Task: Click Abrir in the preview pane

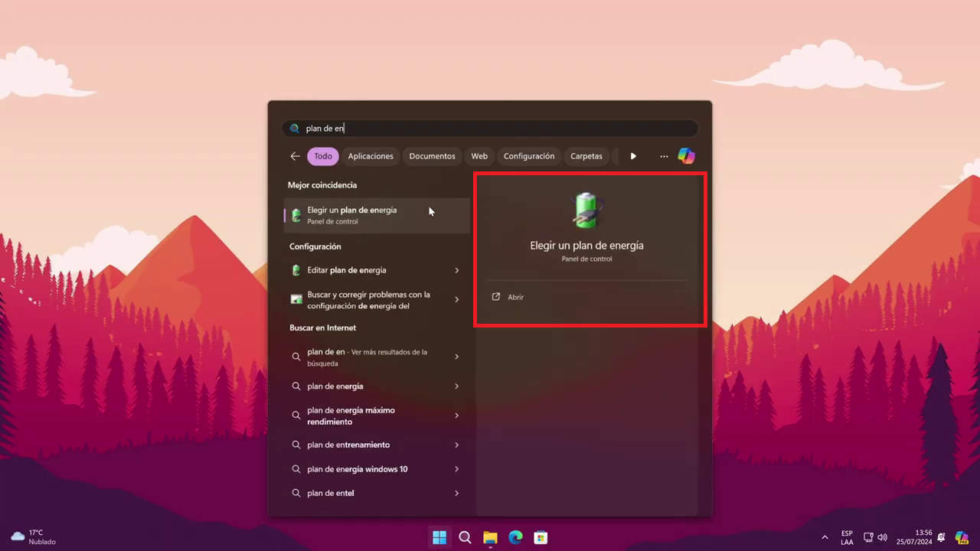Action: pyautogui.click(x=515, y=297)
